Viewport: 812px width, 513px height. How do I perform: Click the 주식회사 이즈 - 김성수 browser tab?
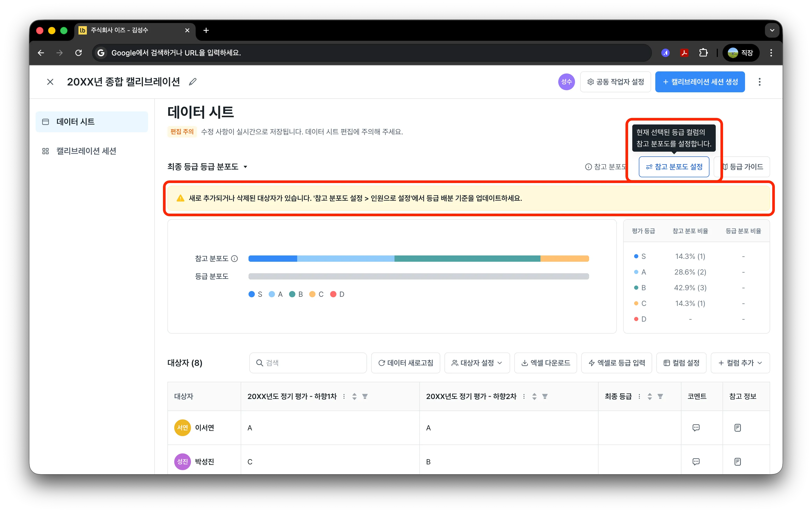(135, 30)
